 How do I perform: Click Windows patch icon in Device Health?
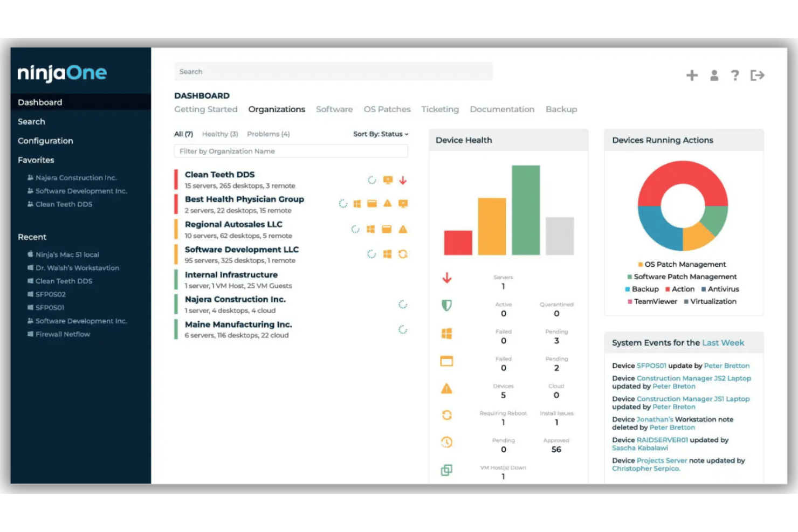(x=446, y=334)
